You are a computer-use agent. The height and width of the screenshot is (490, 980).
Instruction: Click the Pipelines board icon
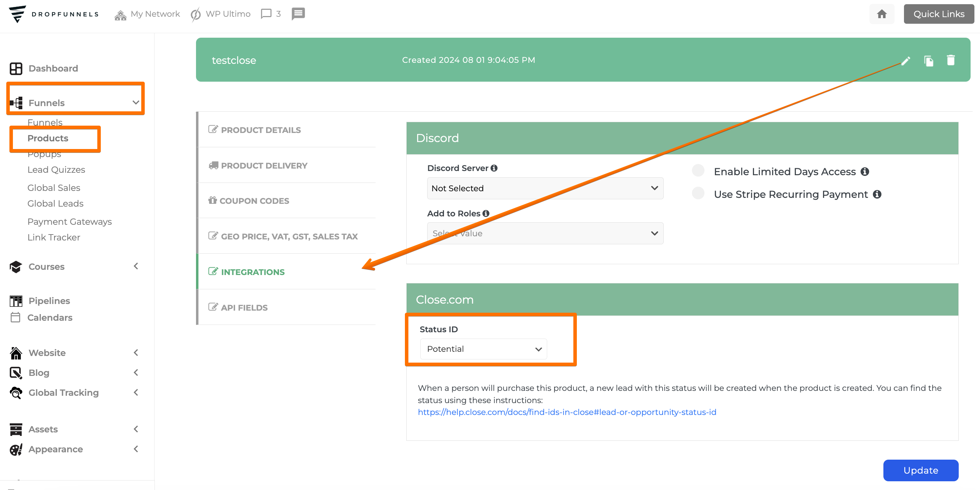coord(16,301)
